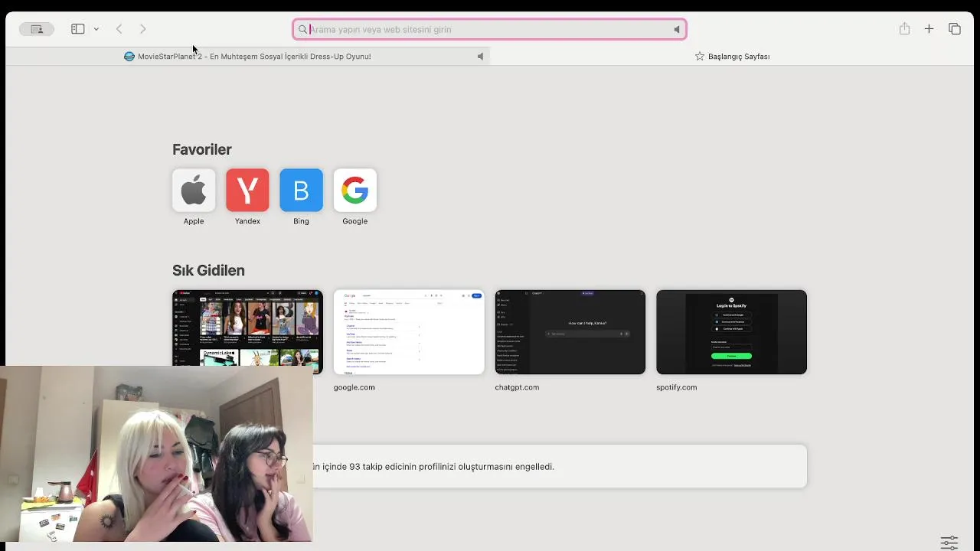Screen dimensions: 980x551
Task: Go forward with the forward arrow
Action: point(143,29)
